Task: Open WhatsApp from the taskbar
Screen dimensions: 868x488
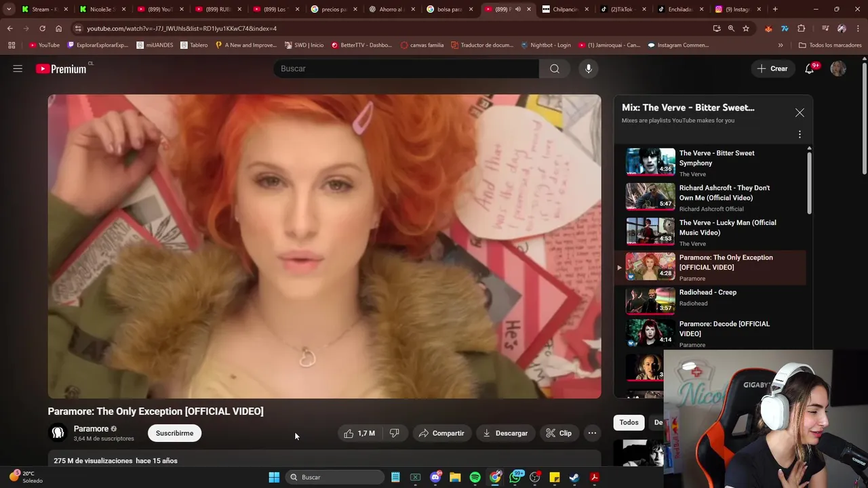Action: point(515,477)
